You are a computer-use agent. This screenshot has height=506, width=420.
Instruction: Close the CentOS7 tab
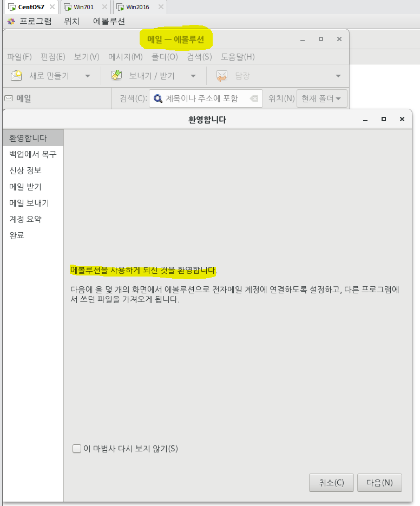pos(52,7)
